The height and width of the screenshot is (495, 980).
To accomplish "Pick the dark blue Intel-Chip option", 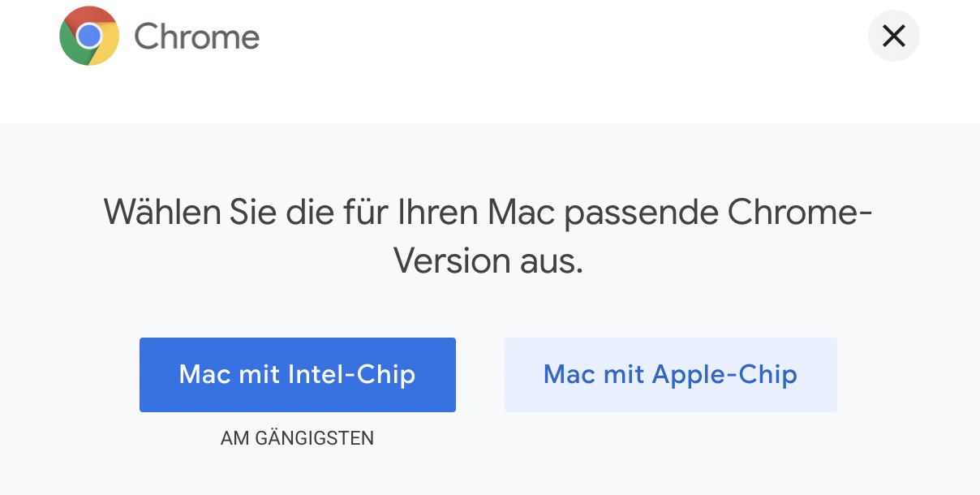I will click(297, 375).
